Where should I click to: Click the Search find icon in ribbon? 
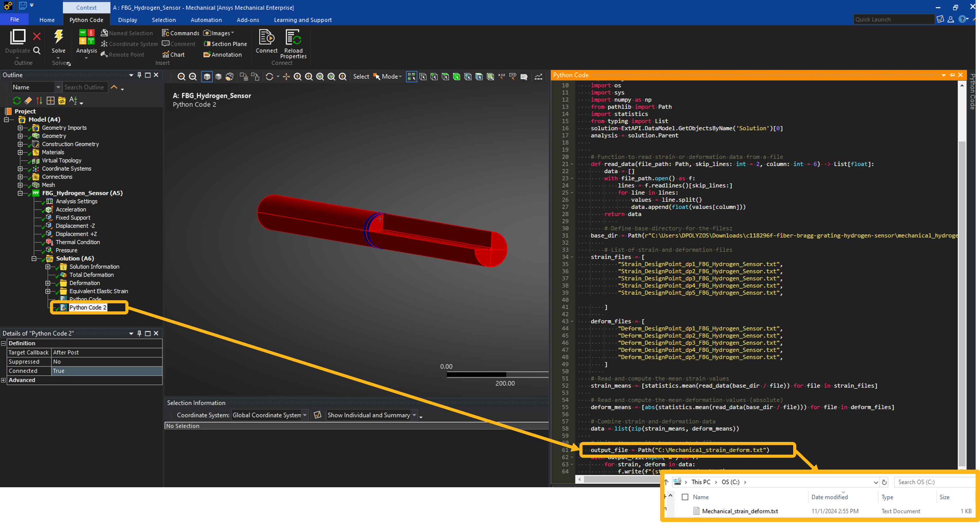[37, 50]
